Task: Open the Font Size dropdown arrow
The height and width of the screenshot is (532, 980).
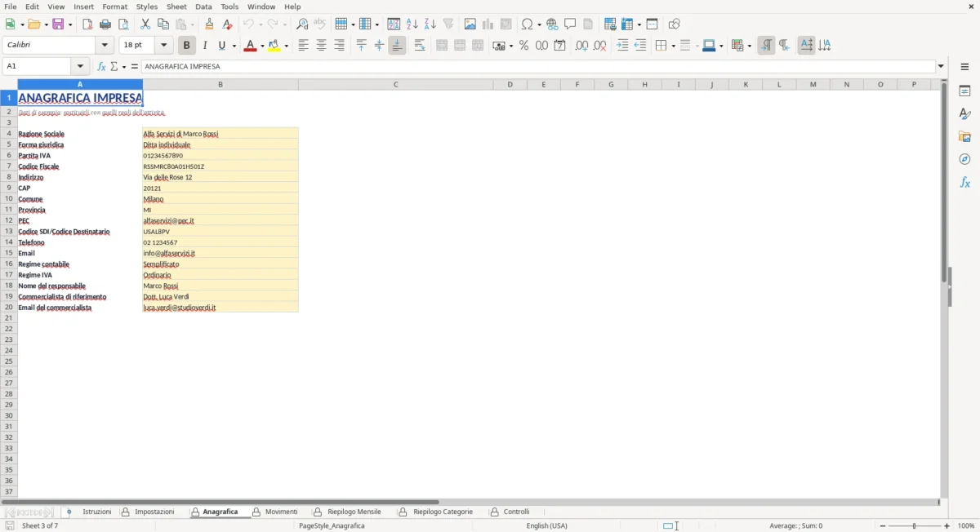Action: (164, 46)
